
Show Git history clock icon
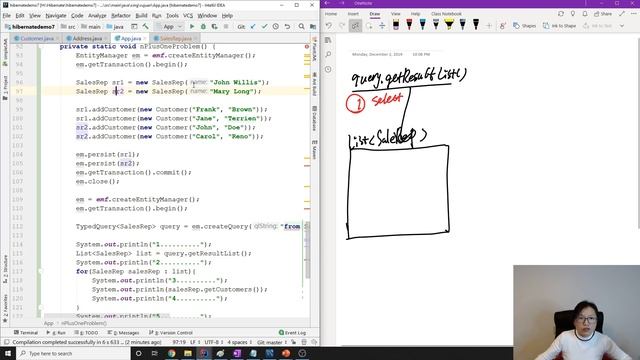coord(276,27)
